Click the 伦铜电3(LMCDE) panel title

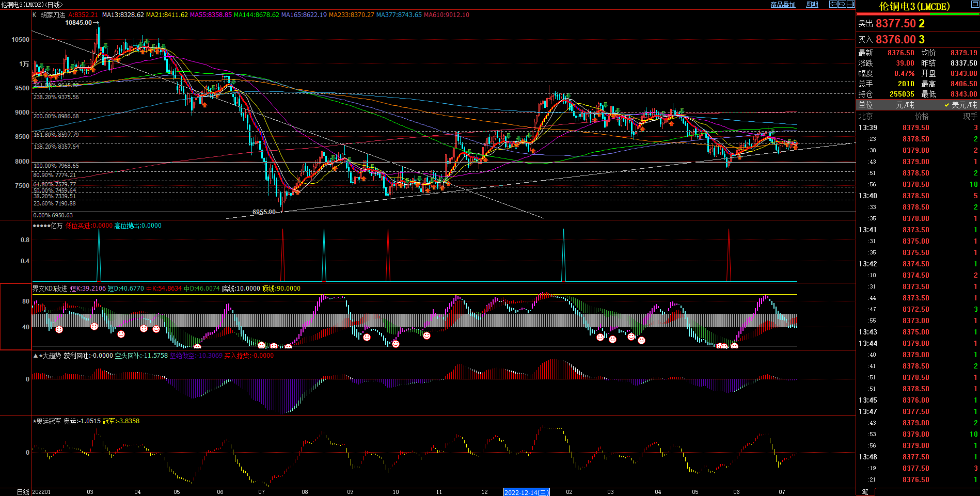[x=914, y=6]
